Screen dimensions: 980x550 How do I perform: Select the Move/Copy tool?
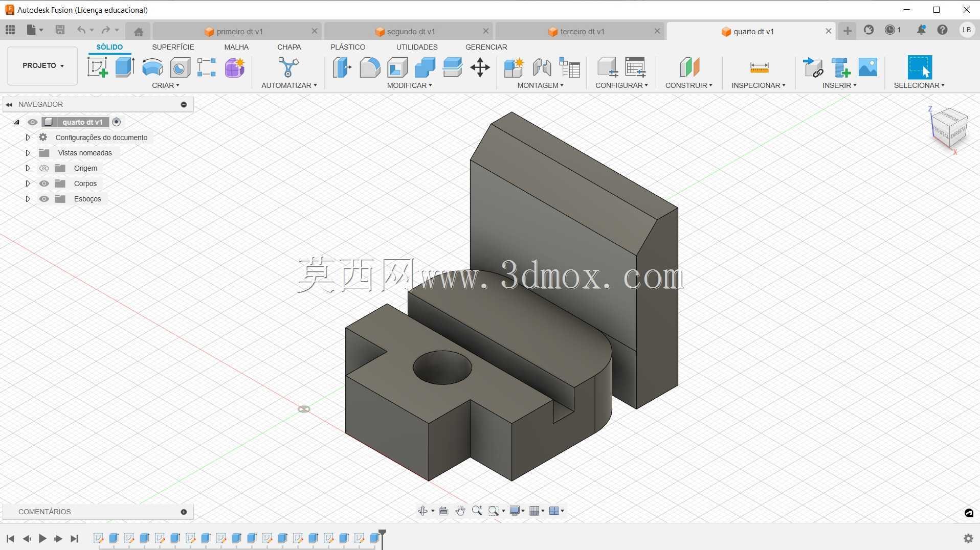[x=480, y=67]
